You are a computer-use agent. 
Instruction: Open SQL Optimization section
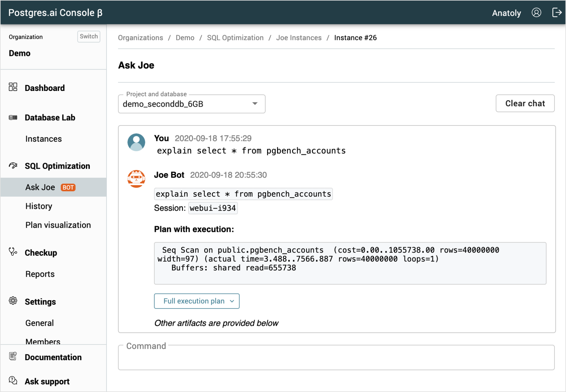coord(57,166)
